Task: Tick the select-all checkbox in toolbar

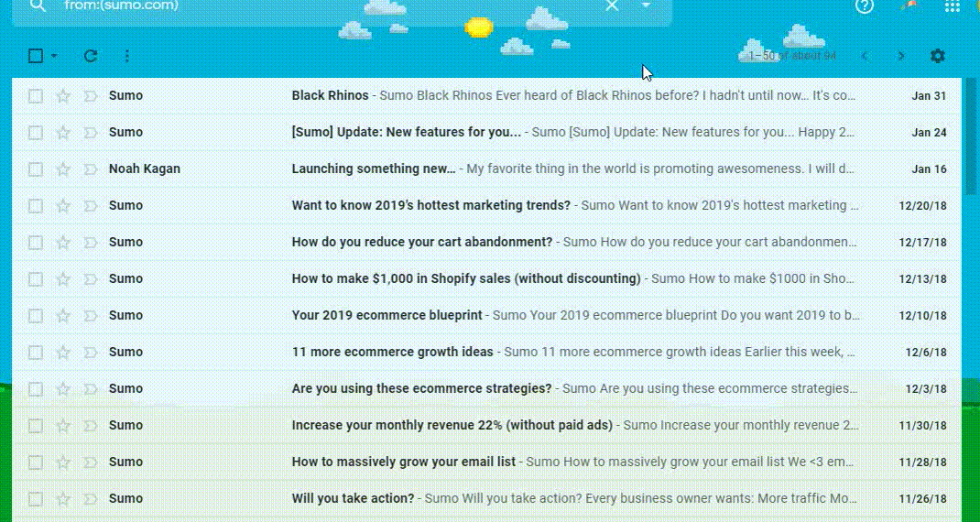Action: click(36, 56)
